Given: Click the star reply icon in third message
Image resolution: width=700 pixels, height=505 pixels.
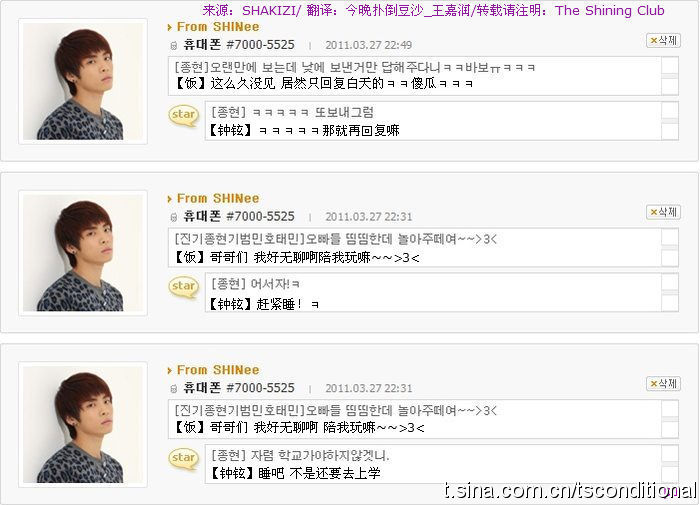Looking at the screenshot, I should pos(183,458).
